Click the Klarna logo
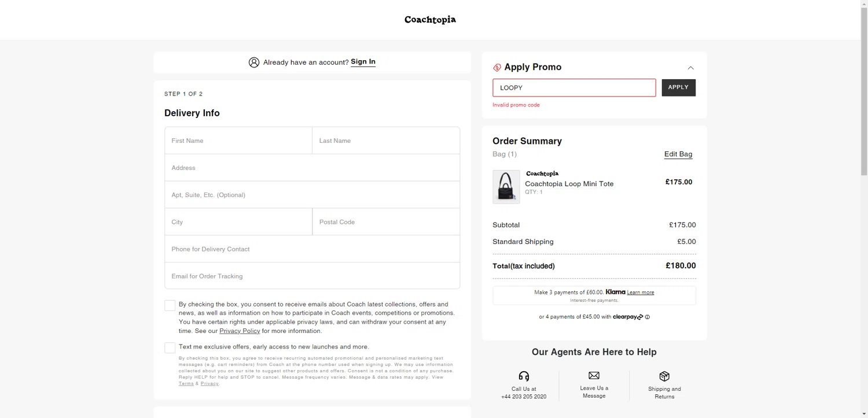This screenshot has width=868, height=418. pyautogui.click(x=615, y=292)
